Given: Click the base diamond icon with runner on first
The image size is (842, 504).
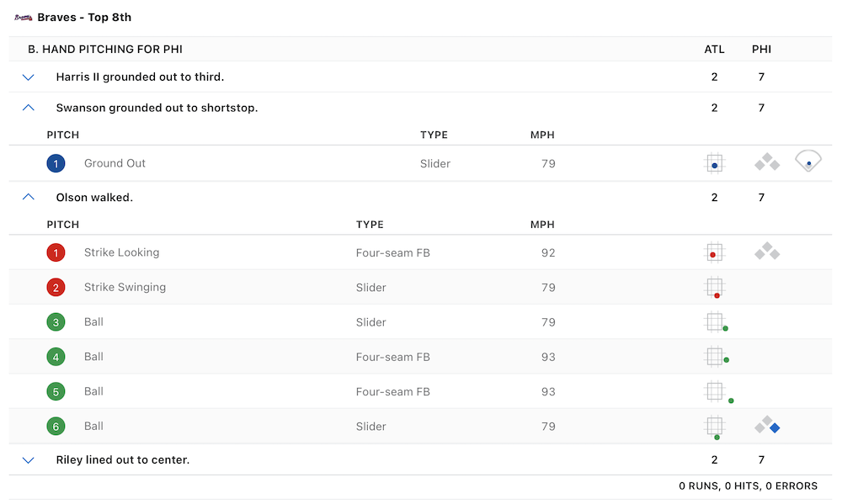Looking at the screenshot, I should click(x=767, y=426).
